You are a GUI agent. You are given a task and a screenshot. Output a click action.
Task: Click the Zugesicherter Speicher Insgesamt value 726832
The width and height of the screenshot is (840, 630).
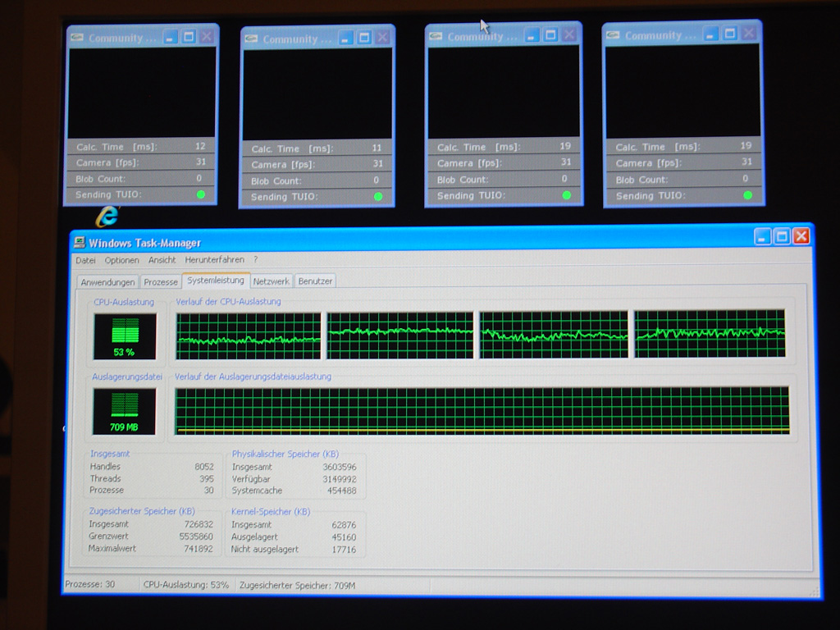coord(199,524)
